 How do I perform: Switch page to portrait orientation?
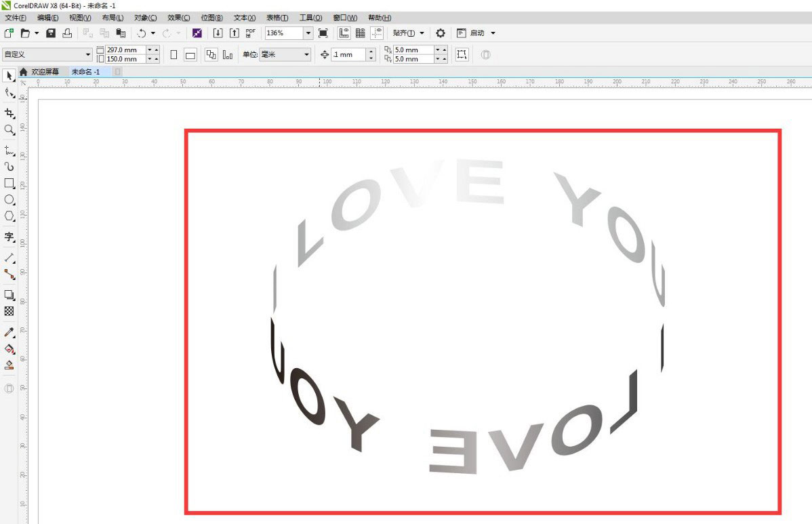click(174, 55)
